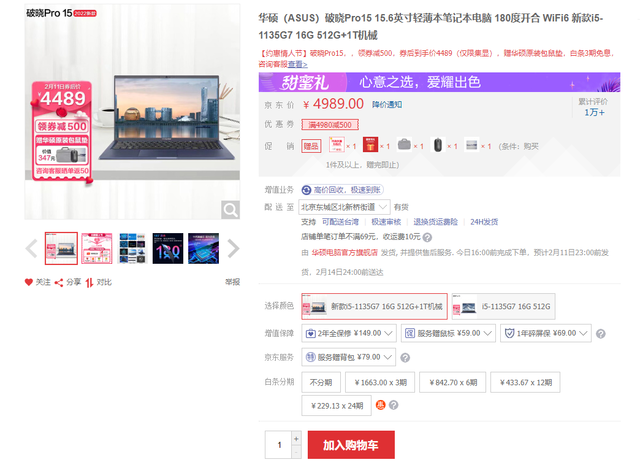Select the 180 degree thumbnail
Image resolution: width=640 pixels, height=465 pixels.
pos(168,248)
